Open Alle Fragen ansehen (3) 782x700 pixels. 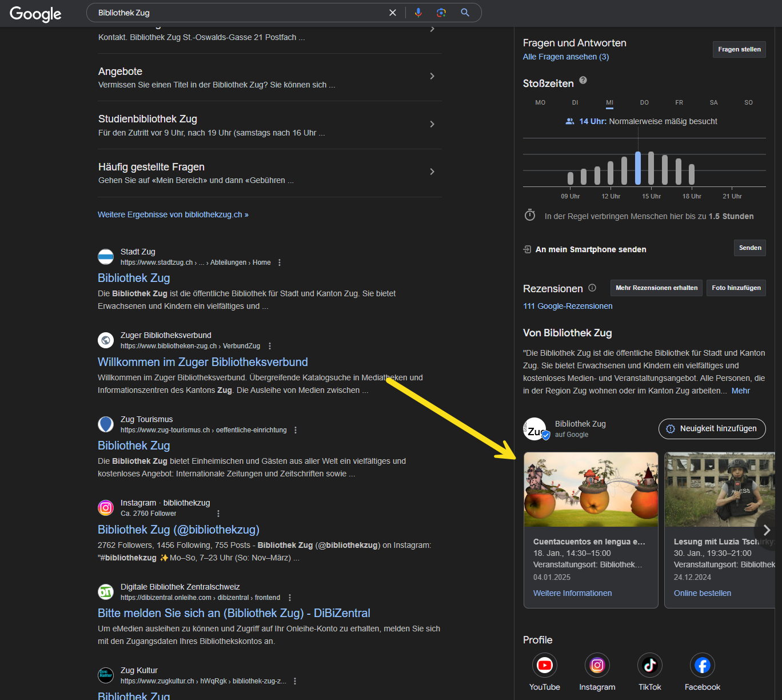point(566,57)
